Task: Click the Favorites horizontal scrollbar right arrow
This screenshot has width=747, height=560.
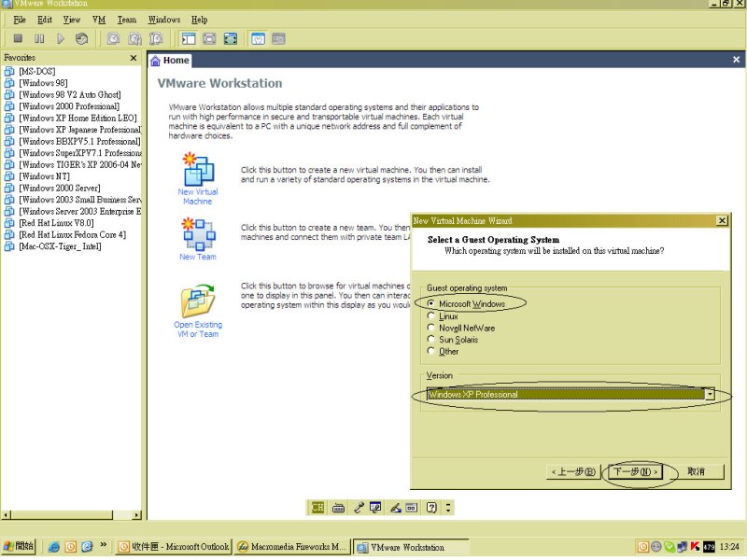Action: (137, 515)
